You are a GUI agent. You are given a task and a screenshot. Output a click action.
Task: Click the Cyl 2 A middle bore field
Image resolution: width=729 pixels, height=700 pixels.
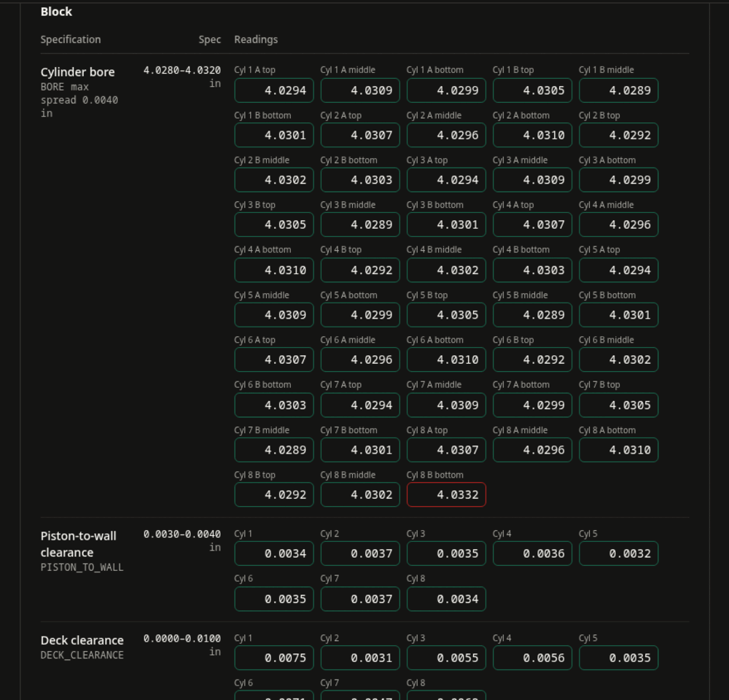click(x=446, y=135)
